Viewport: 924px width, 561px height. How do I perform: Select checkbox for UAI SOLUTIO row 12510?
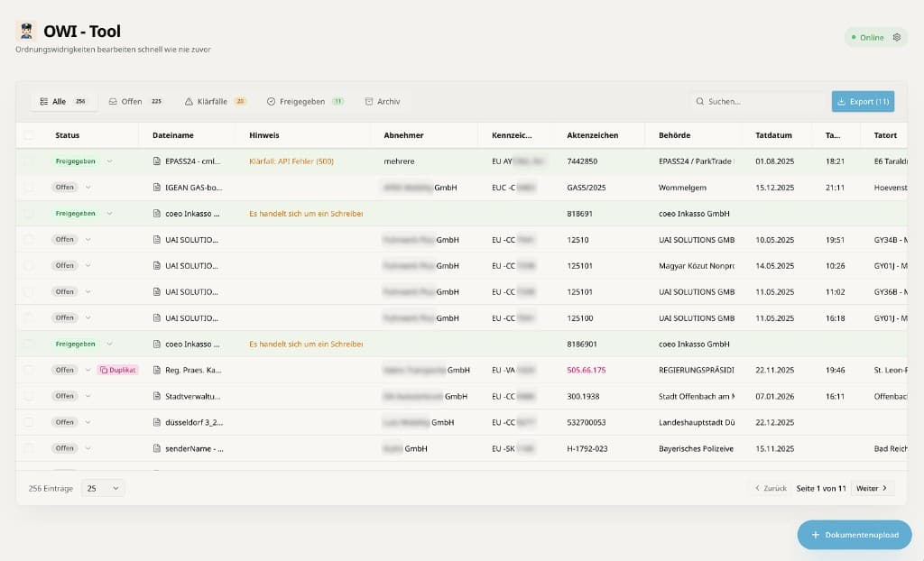[29, 240]
